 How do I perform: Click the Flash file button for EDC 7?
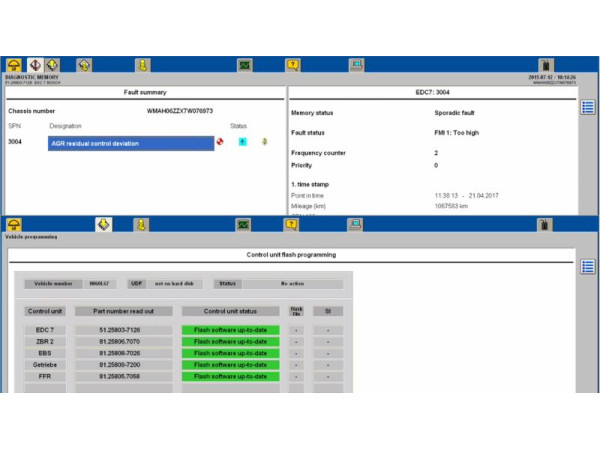coord(296,329)
